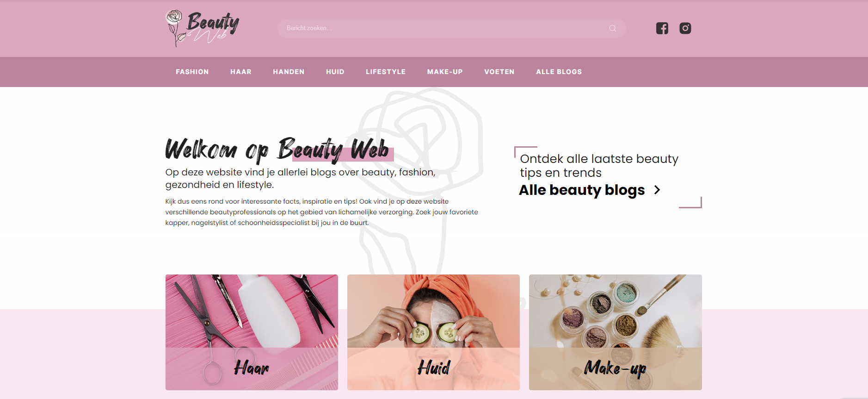Open the Instagram profile icon
Image resolution: width=868 pixels, height=399 pixels.
pyautogui.click(x=685, y=28)
